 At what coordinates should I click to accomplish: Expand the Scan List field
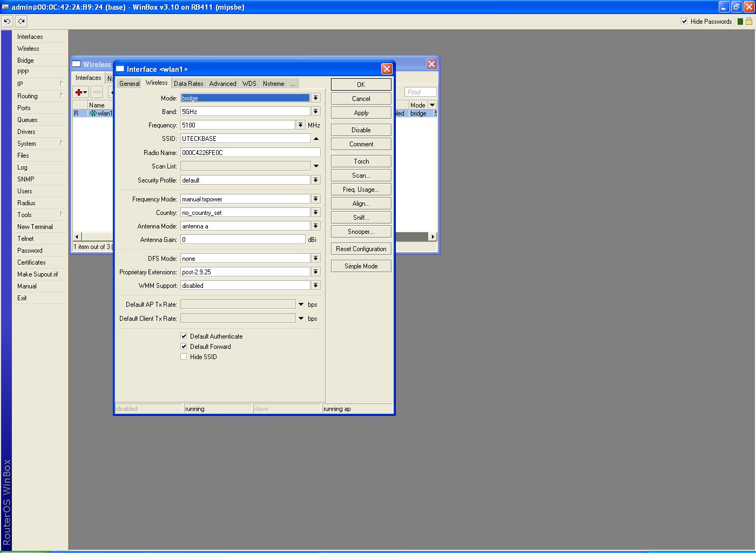pyautogui.click(x=316, y=166)
